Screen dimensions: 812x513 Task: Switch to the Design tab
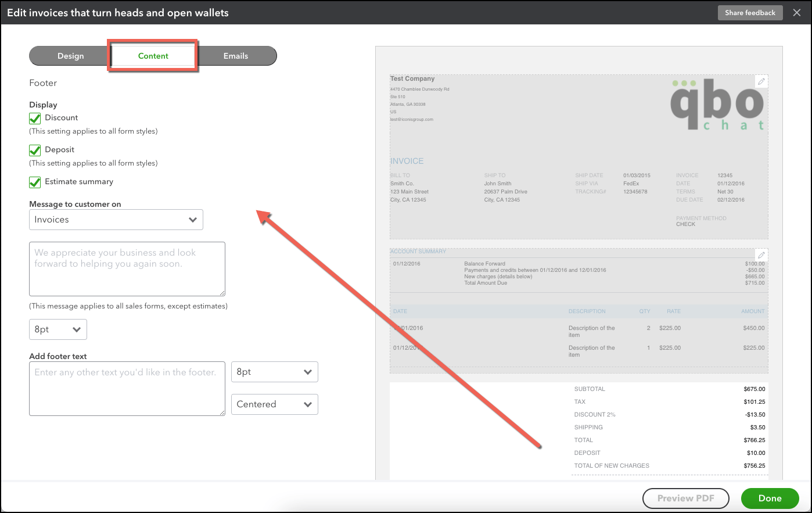[x=70, y=56]
